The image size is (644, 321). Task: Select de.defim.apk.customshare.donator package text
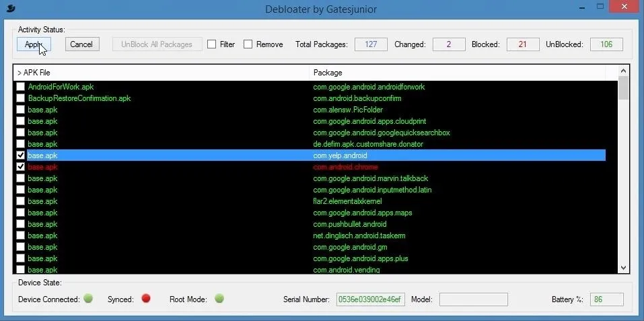pos(368,144)
